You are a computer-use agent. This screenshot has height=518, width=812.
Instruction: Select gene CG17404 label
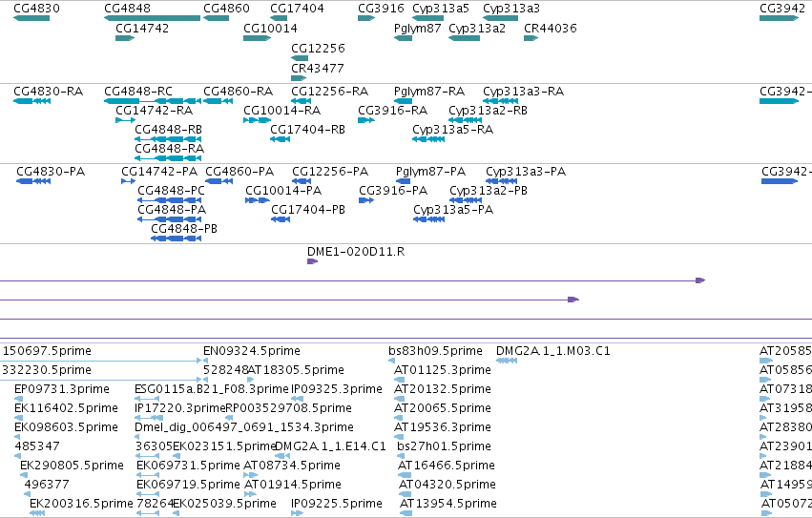pos(298,9)
